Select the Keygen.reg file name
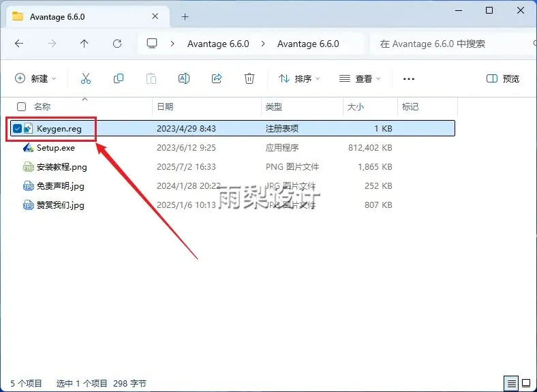The height and width of the screenshot is (392, 537). 59,129
